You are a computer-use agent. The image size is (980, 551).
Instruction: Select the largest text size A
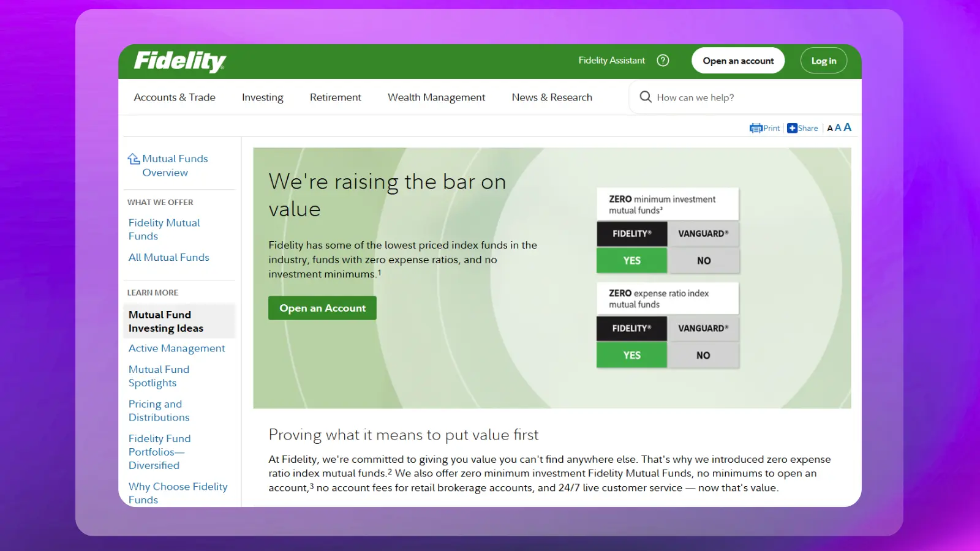tap(847, 127)
